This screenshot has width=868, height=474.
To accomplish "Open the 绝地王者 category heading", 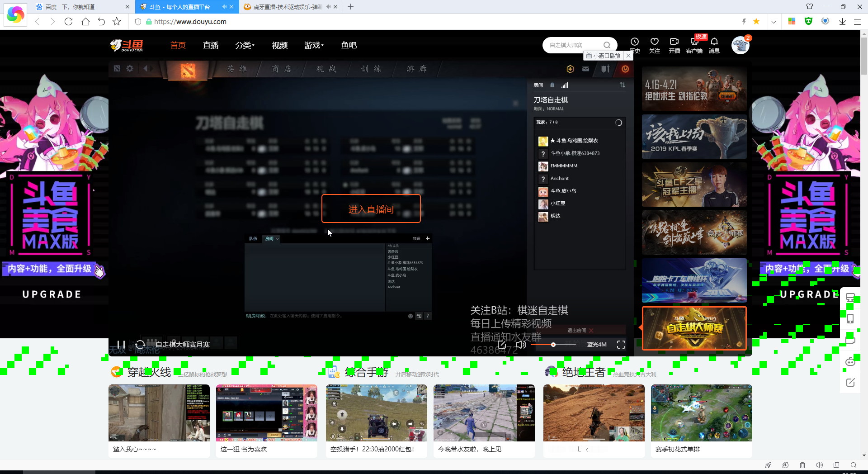I will point(584,372).
